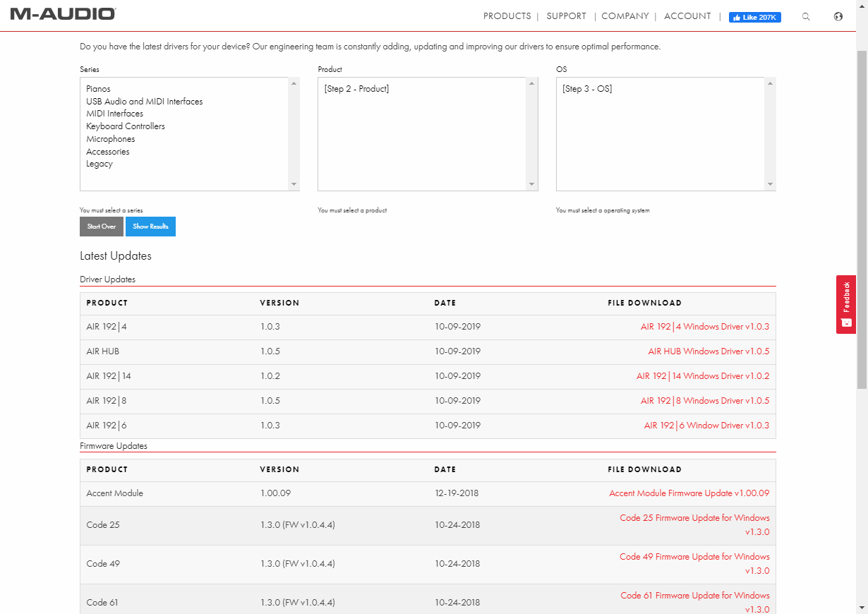Screen dimensions: 868x614
Task: Open the red Feedback tab
Action: coord(846,304)
